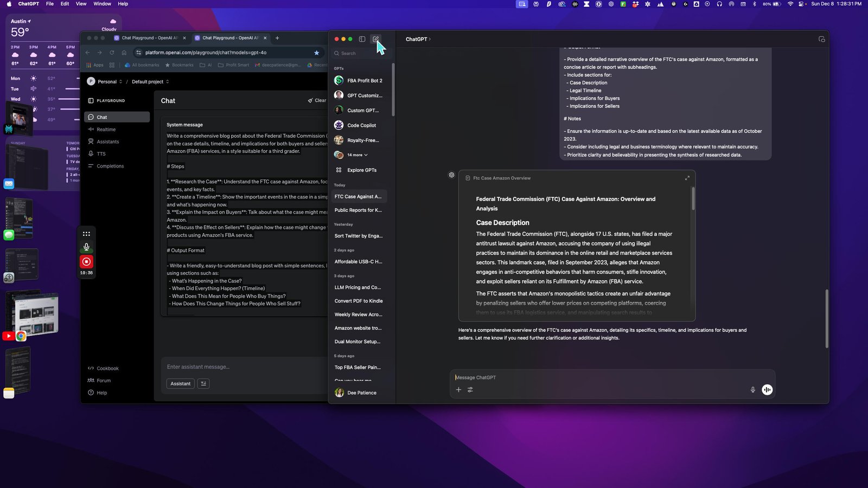This screenshot has height=488, width=868.
Task: Open the Public Reports for K... conversation
Action: pyautogui.click(x=359, y=210)
